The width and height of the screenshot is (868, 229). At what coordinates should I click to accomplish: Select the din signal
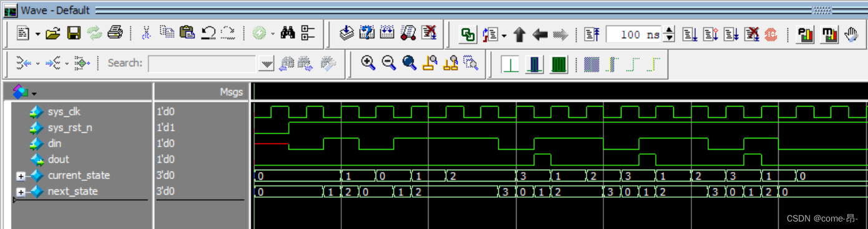tap(54, 144)
